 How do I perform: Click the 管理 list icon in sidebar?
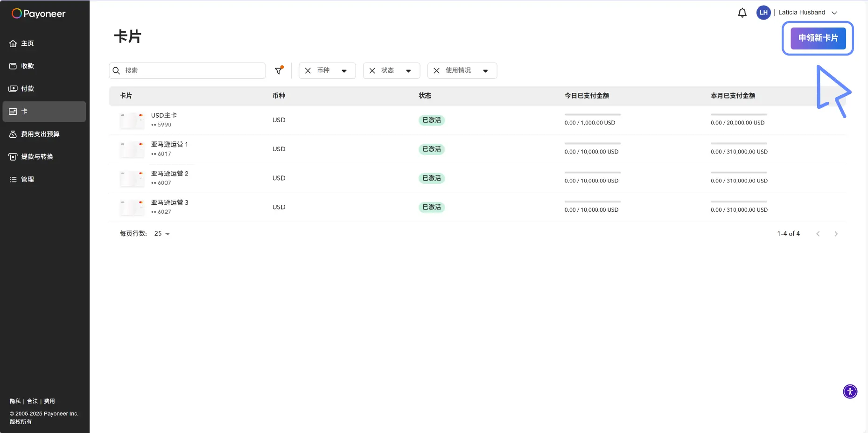13,179
